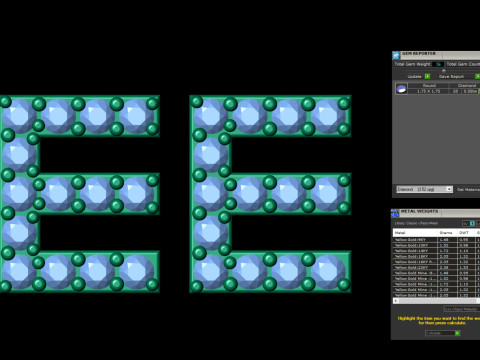
Task: Click the Round gem shape cell
Action: point(429,86)
